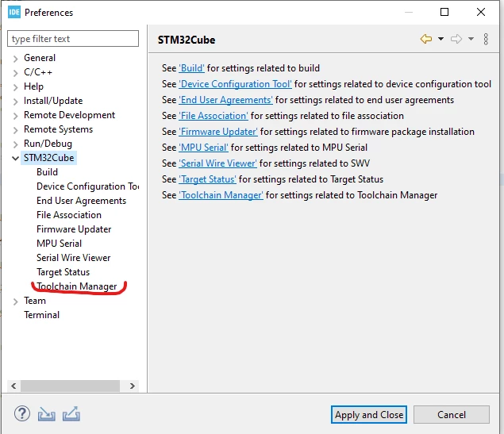504x434 pixels.
Task: Click the tree scrollbar right arrow
Action: click(132, 386)
